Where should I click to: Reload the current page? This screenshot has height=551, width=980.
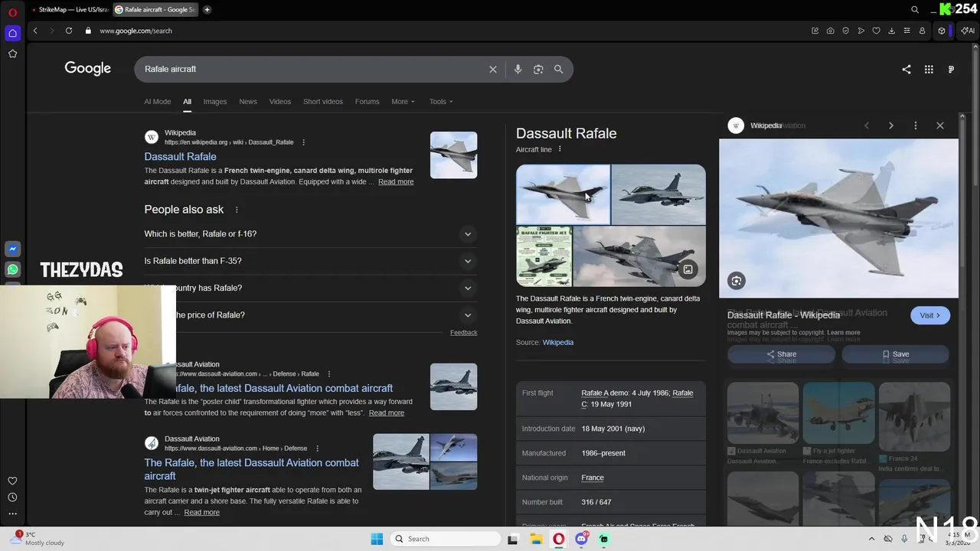(69, 31)
